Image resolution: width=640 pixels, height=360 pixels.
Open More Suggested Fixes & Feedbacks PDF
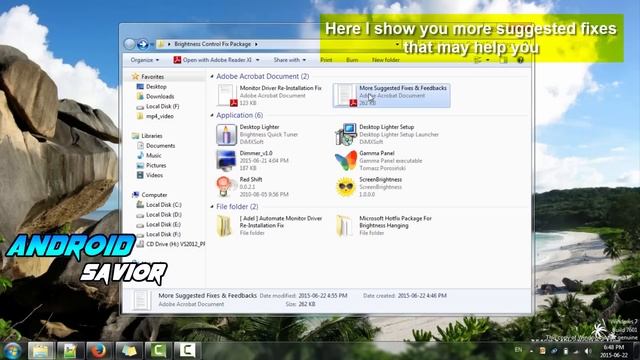pyautogui.click(x=391, y=95)
